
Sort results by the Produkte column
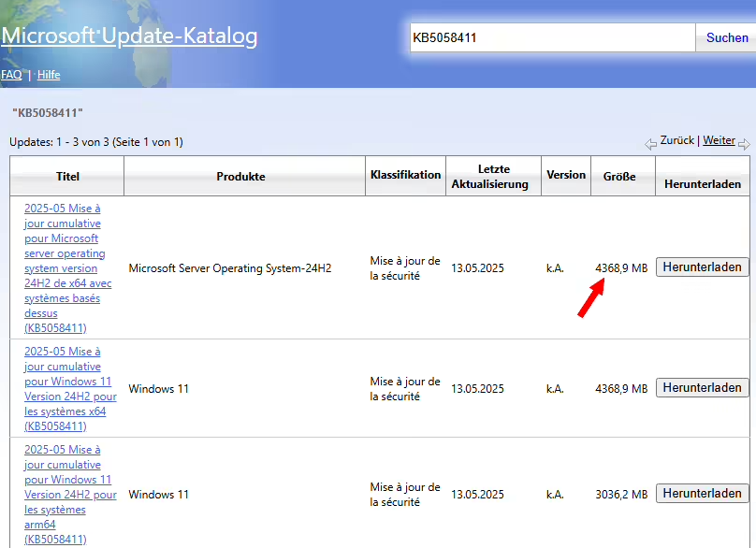244,175
